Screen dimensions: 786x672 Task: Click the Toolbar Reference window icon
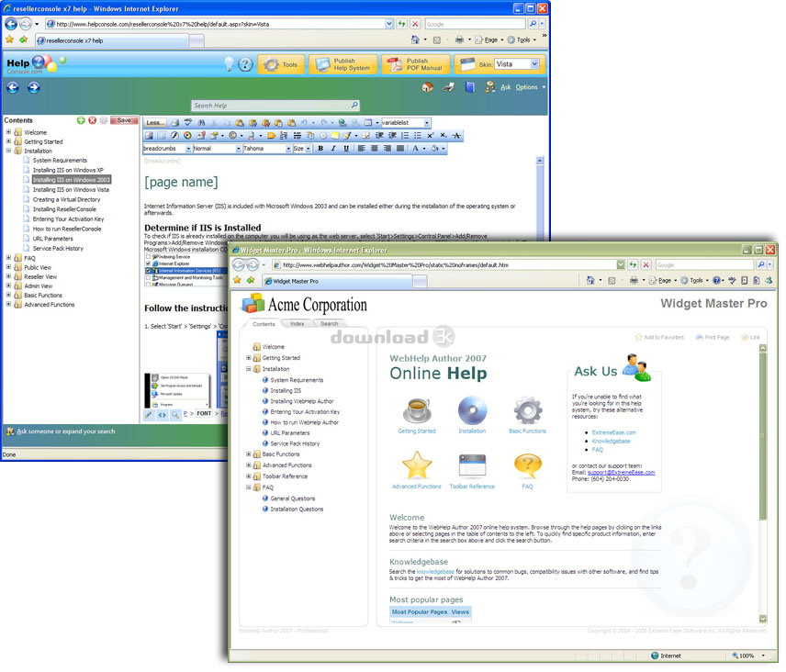tap(472, 465)
